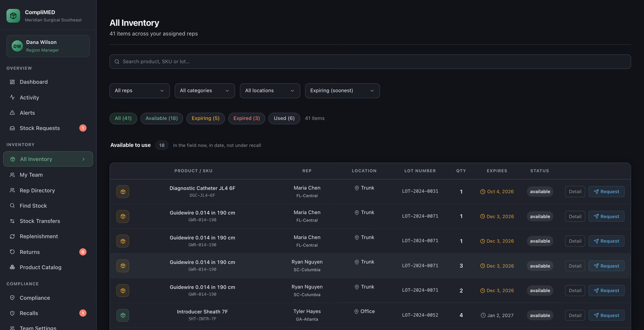Viewport: 644px width, 330px height.
Task: Click the Introducer Sheath 7F package icon
Action: pos(123,315)
